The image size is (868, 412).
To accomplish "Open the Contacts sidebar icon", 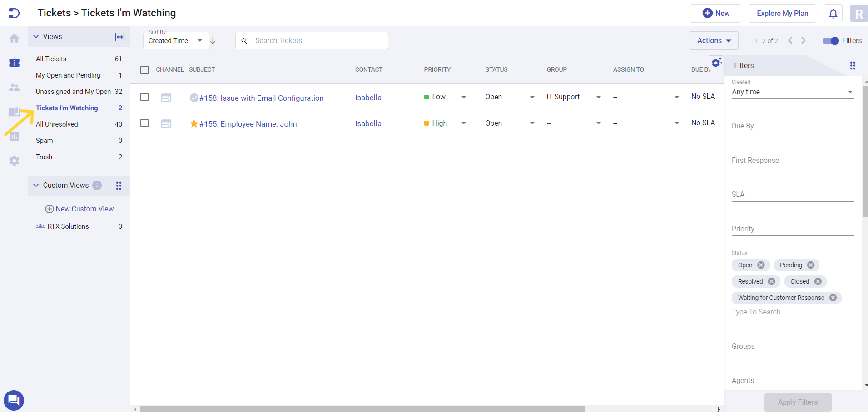I will [14, 88].
